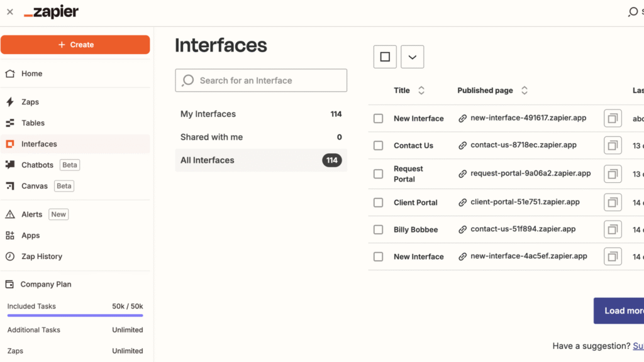
Task: Close the navigation with the X icon
Action: (x=10, y=12)
